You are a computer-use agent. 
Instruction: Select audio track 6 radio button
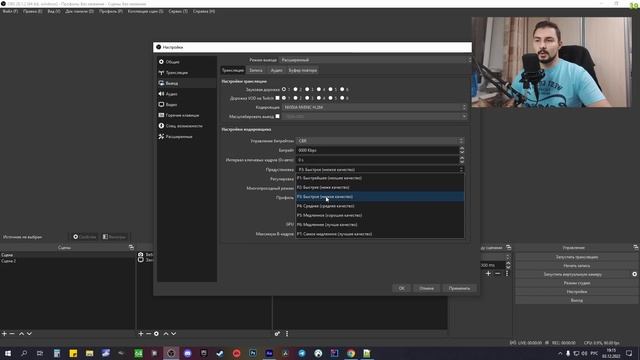342,89
